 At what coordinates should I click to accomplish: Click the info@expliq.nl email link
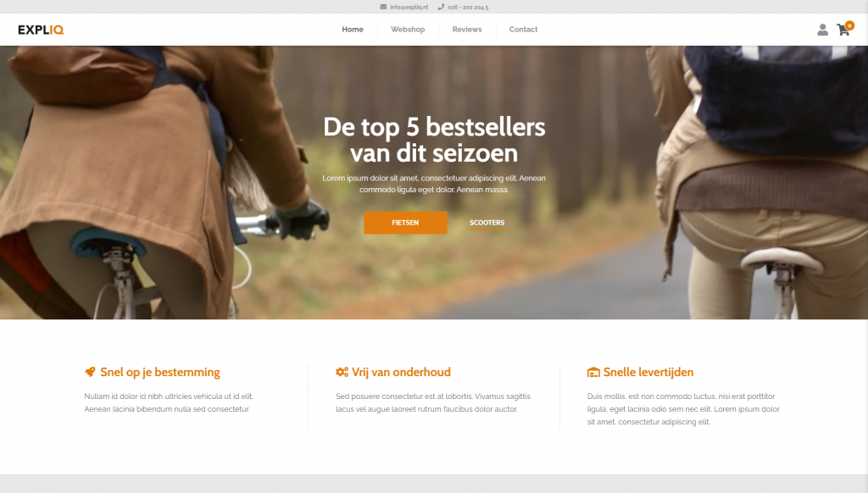point(409,7)
